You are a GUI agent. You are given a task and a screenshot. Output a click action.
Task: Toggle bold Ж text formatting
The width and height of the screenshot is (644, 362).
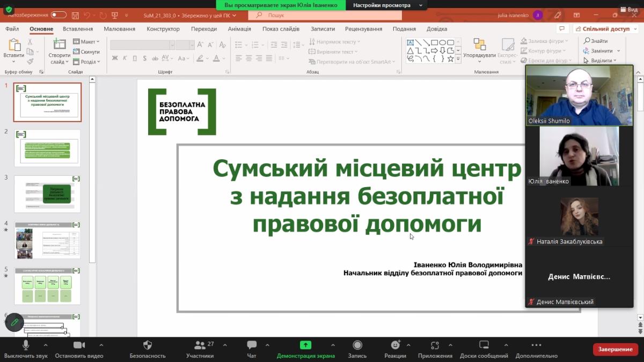pos(114,58)
